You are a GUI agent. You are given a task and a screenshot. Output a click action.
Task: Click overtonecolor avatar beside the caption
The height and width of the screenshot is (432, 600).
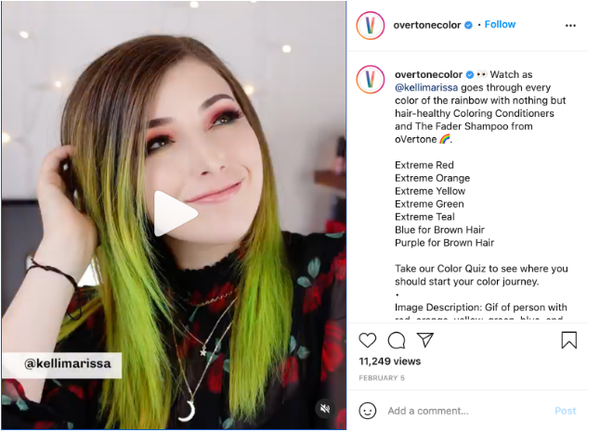point(370,80)
